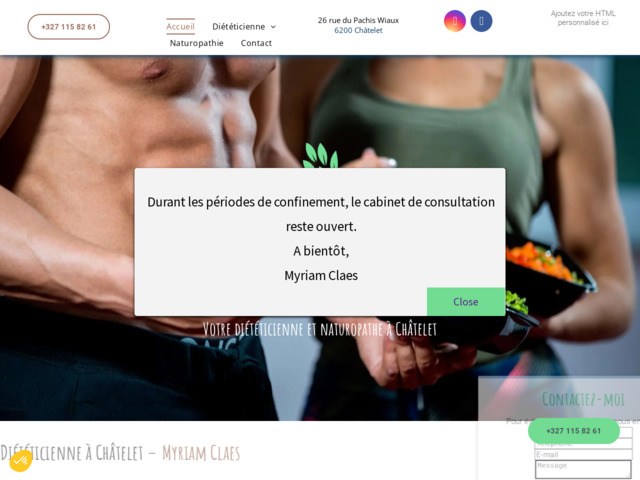The height and width of the screenshot is (480, 640).
Task: Expand the Diététicienne menu chevron
Action: coord(273,27)
